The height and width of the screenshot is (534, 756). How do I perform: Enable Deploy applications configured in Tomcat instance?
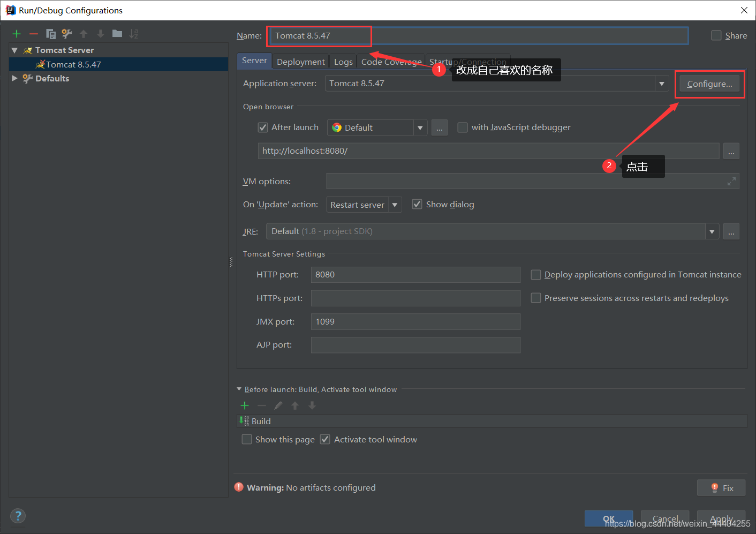coord(535,275)
